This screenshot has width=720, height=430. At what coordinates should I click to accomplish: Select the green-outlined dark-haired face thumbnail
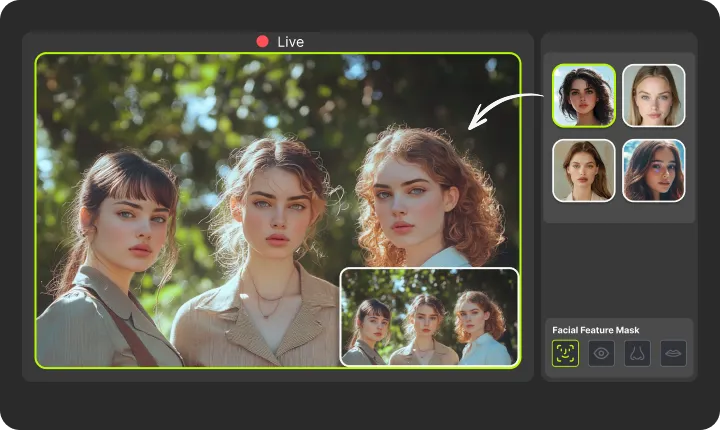(x=584, y=96)
